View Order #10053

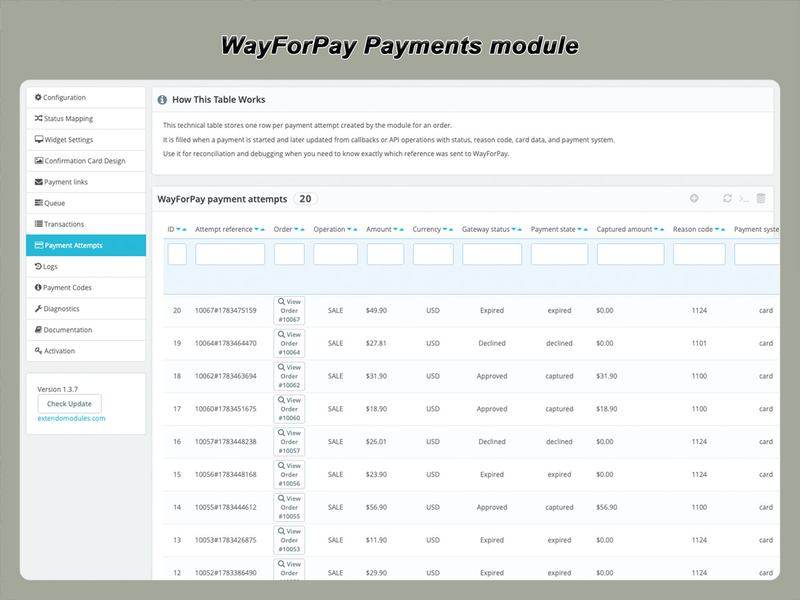coord(289,540)
